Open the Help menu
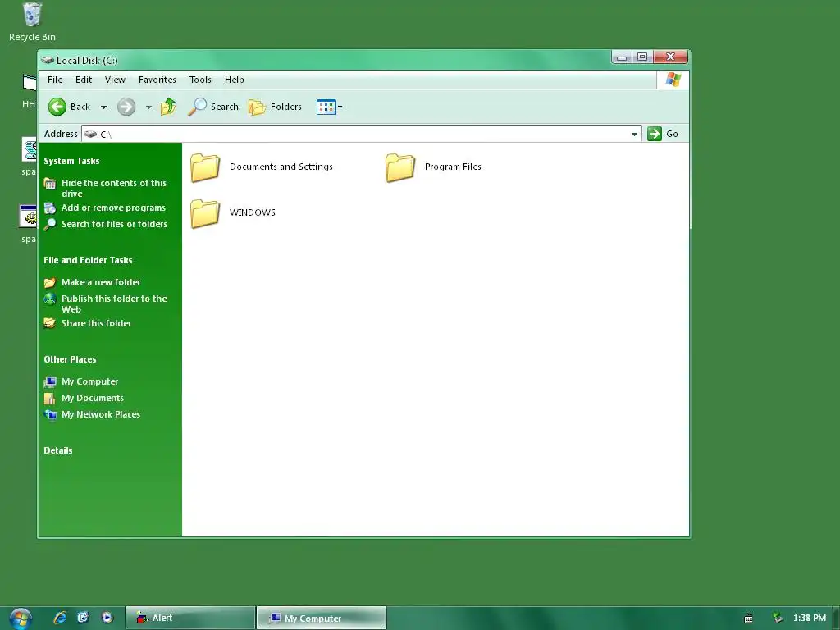The height and width of the screenshot is (630, 840). click(x=234, y=80)
